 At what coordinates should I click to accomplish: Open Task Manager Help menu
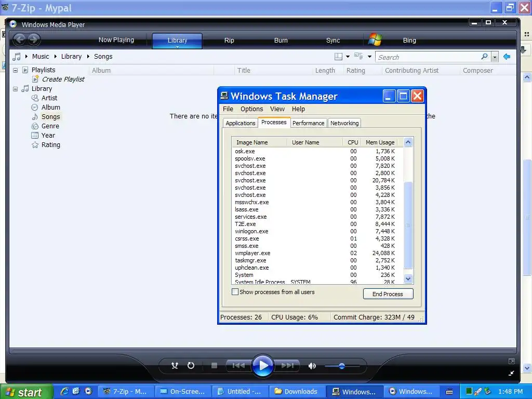pyautogui.click(x=298, y=109)
